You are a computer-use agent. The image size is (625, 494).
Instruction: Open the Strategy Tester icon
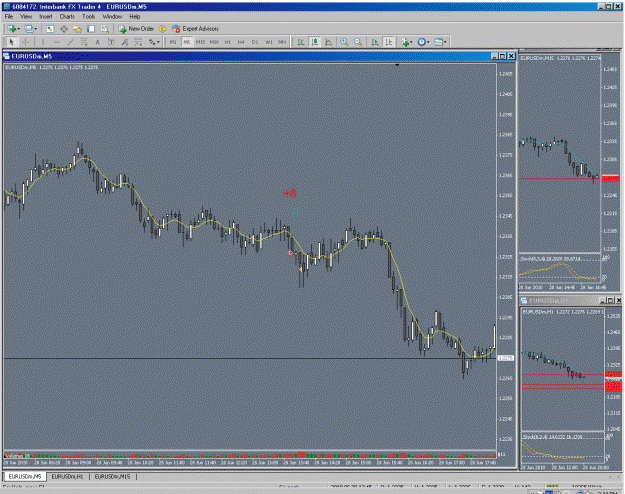pos(104,29)
